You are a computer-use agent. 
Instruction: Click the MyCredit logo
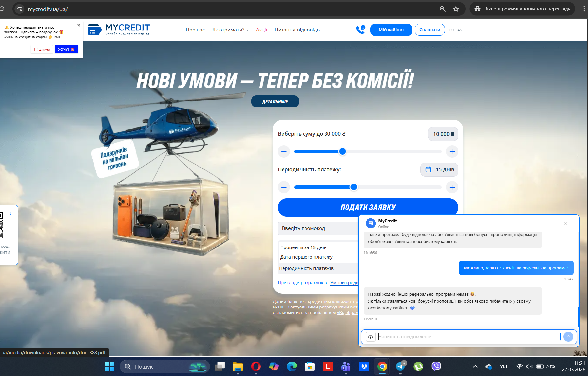click(119, 30)
